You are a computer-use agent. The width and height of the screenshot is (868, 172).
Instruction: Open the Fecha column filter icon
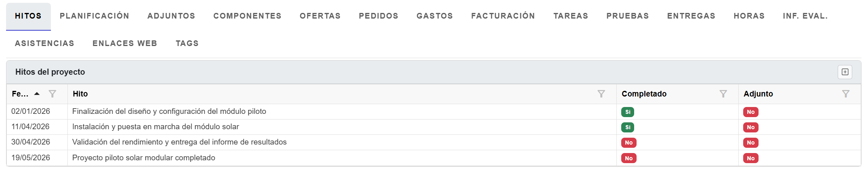pos(52,94)
